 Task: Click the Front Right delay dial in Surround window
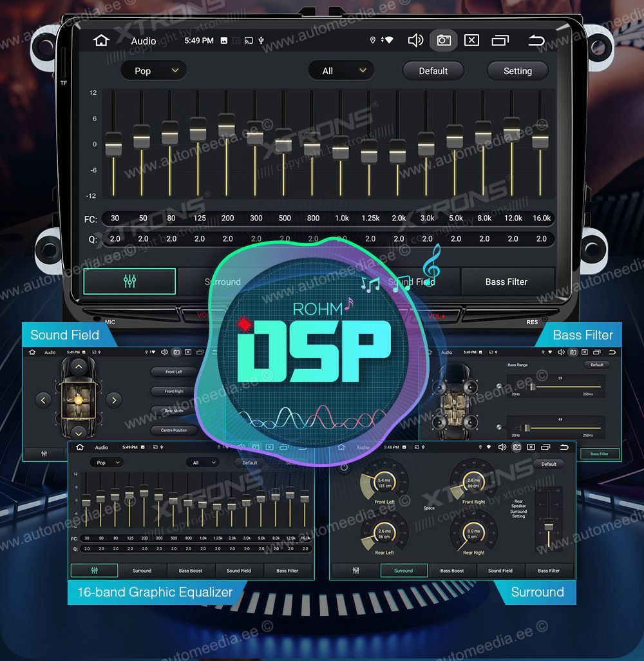tap(473, 483)
